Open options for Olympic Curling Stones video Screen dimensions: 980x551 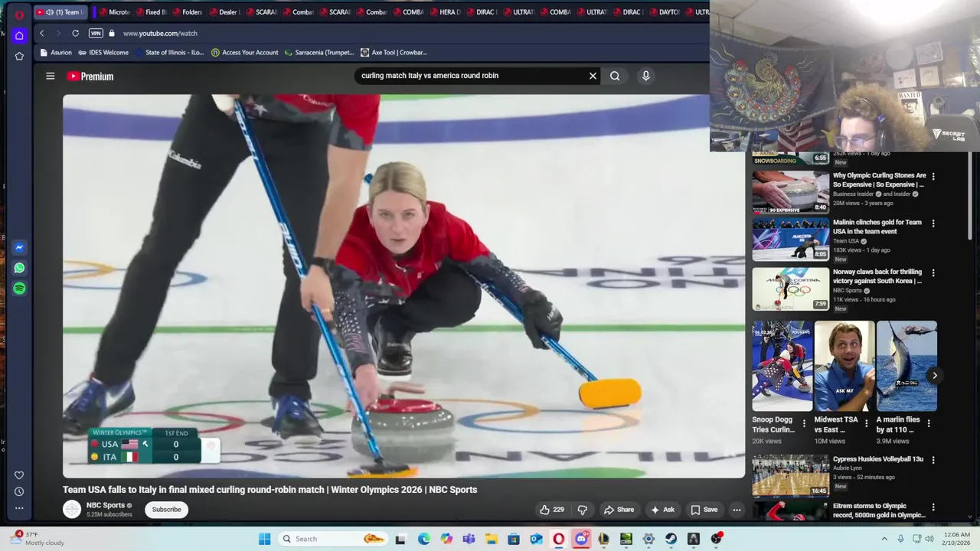[x=933, y=176]
